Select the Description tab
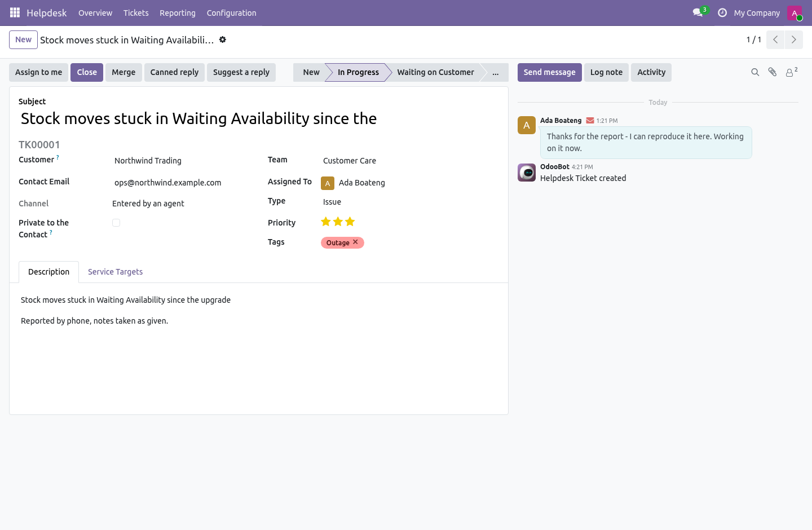This screenshot has height=530, width=812. point(49,272)
